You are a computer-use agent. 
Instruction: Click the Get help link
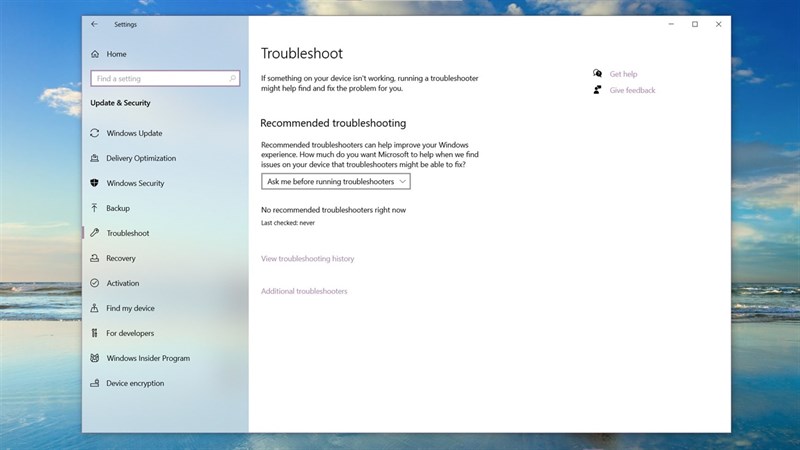623,74
